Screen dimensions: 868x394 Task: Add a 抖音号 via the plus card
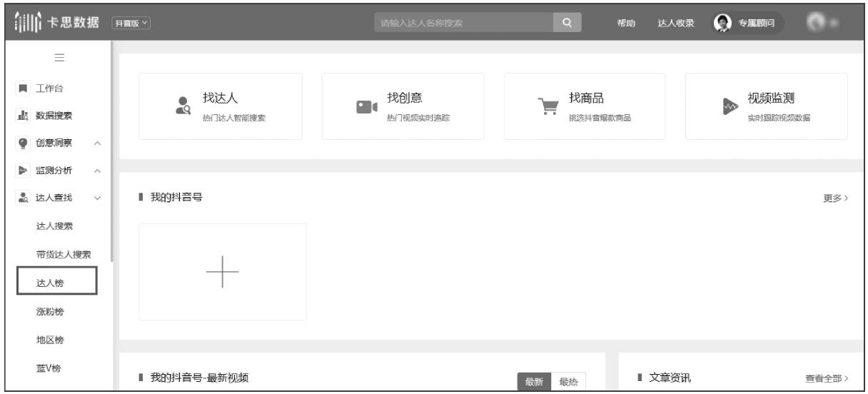point(223,272)
